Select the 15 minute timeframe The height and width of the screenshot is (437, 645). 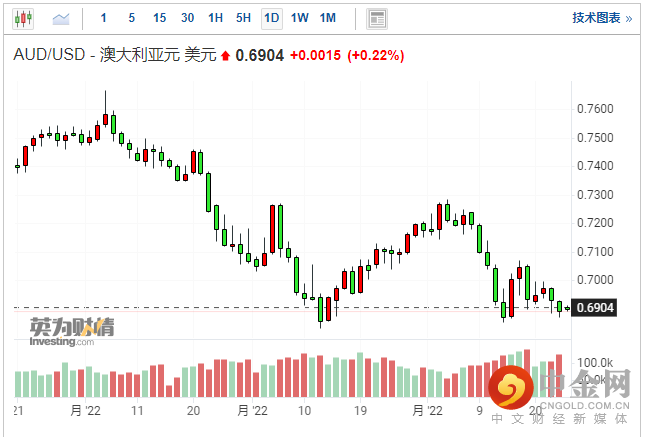160,18
